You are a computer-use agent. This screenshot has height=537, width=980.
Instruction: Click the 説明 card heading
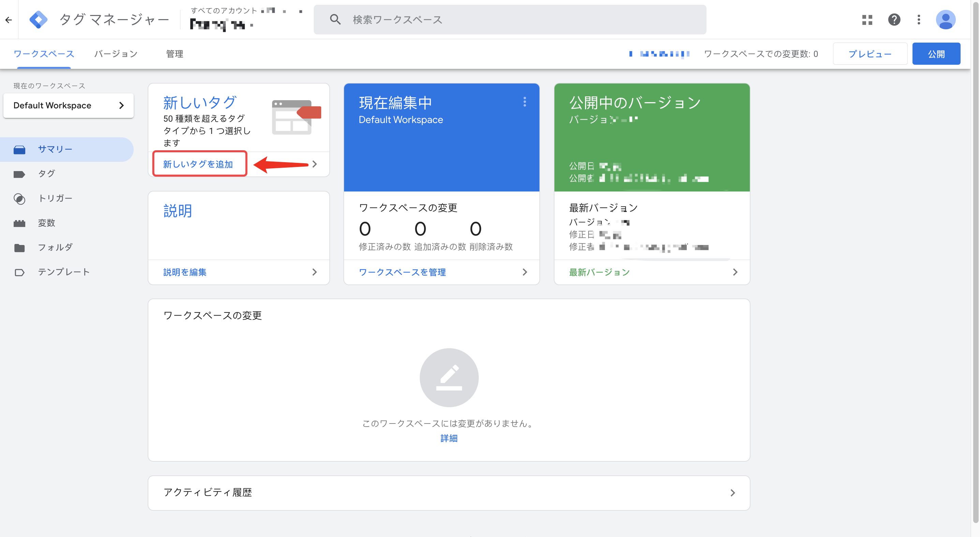point(178,211)
